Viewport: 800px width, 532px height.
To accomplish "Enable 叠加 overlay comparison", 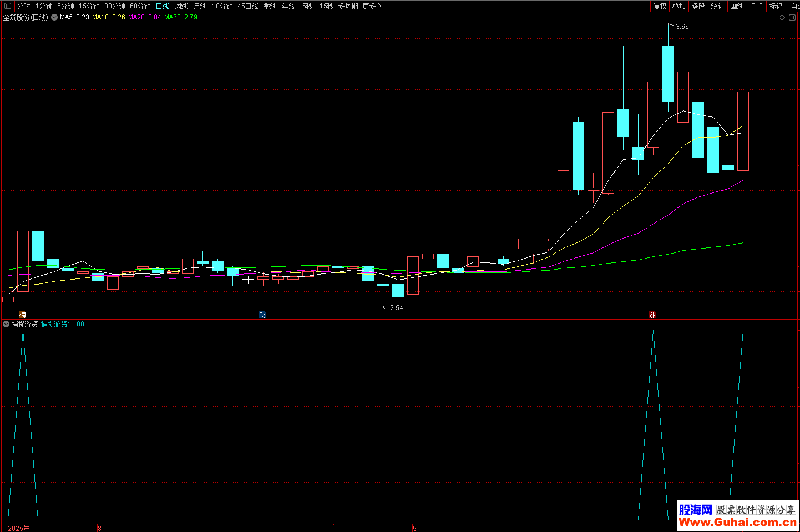I will [679, 6].
